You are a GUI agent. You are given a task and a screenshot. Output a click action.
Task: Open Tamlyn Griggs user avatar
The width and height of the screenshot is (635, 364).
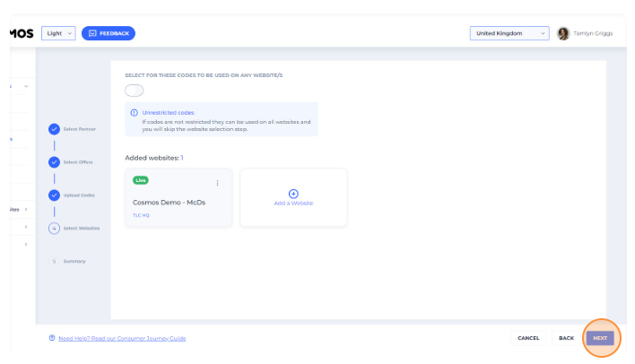point(563,33)
